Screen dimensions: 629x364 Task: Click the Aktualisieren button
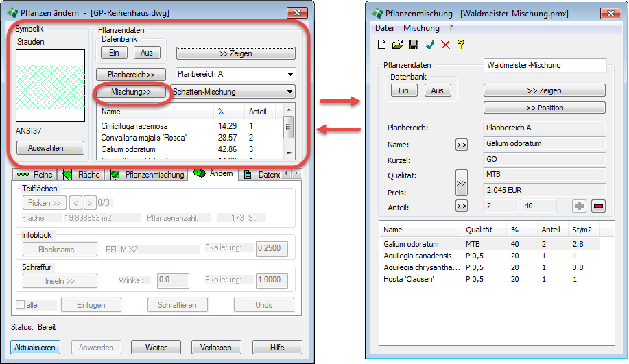pyautogui.click(x=35, y=348)
